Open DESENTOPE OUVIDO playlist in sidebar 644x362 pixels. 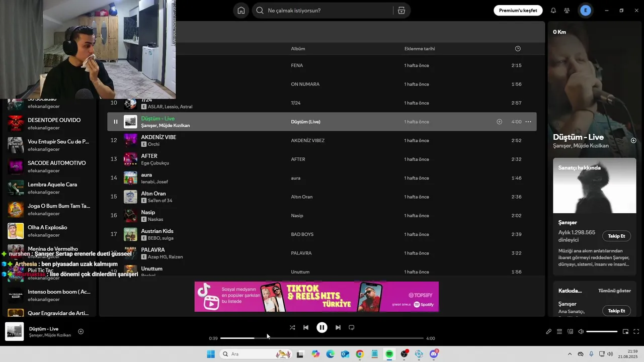click(50, 123)
